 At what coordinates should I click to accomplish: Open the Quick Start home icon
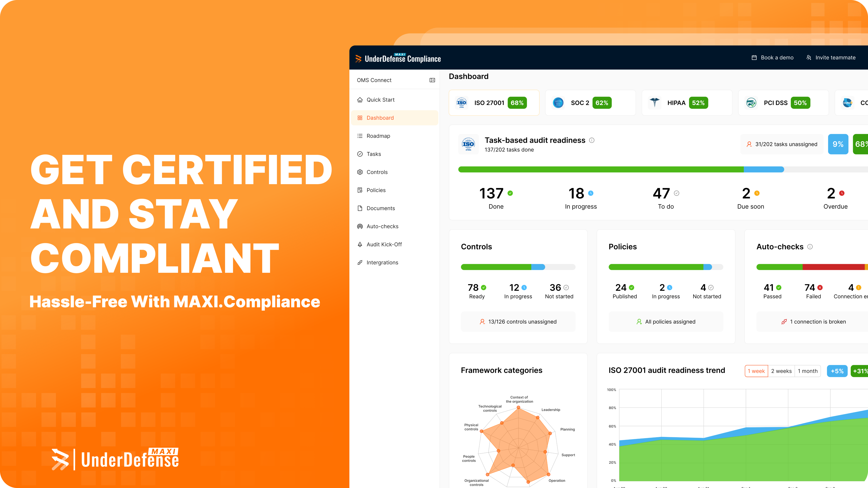[x=360, y=100]
